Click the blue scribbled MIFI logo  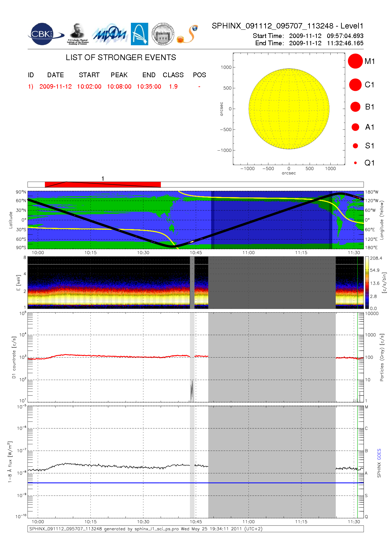(110, 34)
